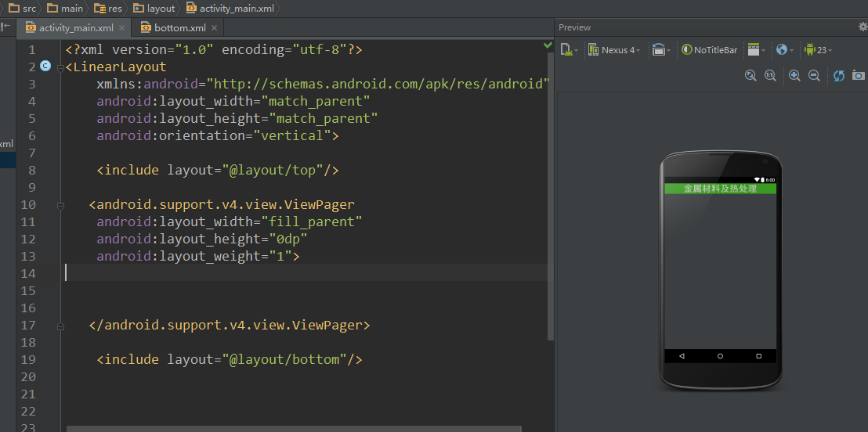This screenshot has height=432, width=868.
Task: Open Android API version 23 dropdown
Action: point(818,50)
